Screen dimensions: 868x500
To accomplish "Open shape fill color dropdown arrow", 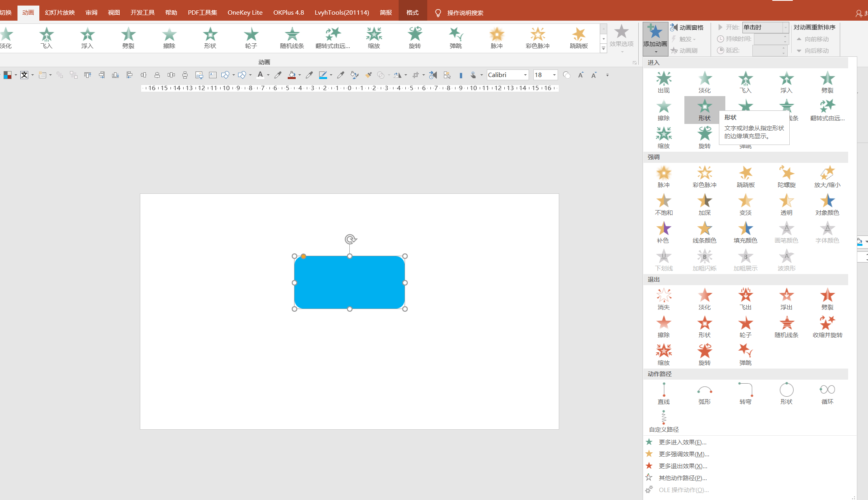I will pos(300,75).
